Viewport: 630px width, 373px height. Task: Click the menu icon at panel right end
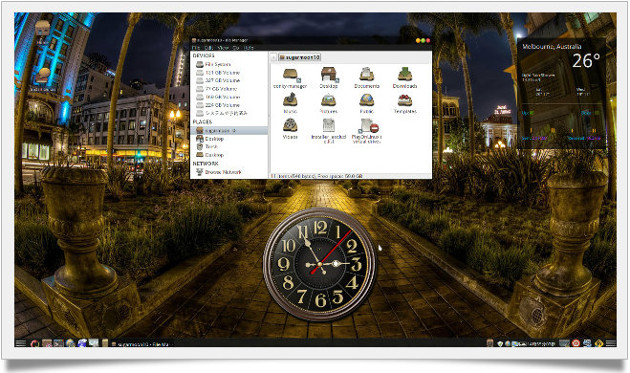(611, 343)
